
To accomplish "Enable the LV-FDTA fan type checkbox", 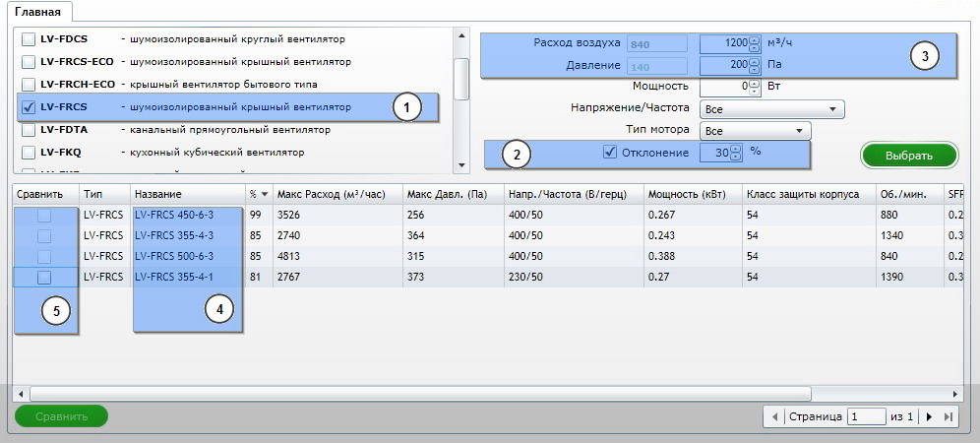I will pos(29,129).
